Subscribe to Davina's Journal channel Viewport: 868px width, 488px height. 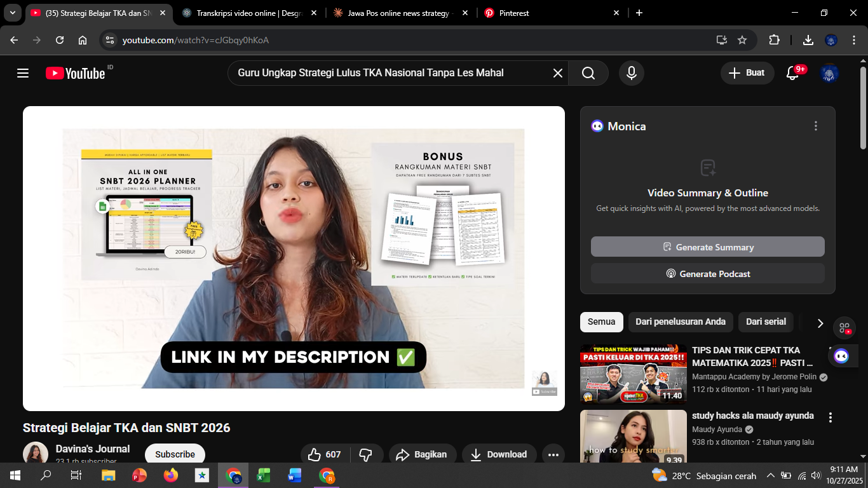click(x=175, y=454)
